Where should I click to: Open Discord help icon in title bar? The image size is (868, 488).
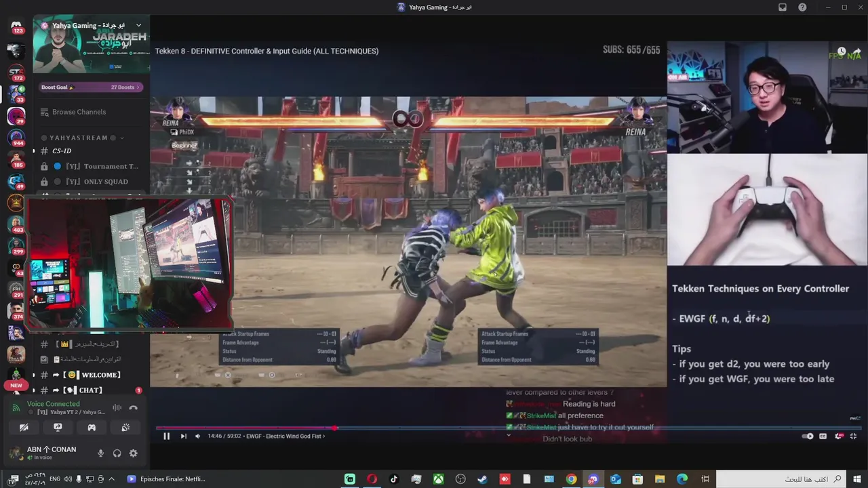(802, 7)
